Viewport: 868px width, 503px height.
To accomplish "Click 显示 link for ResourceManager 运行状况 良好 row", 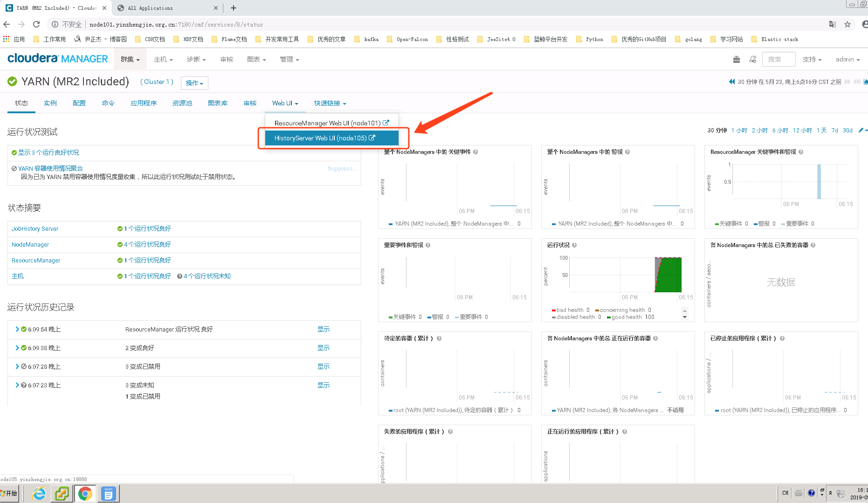I will [x=324, y=329].
